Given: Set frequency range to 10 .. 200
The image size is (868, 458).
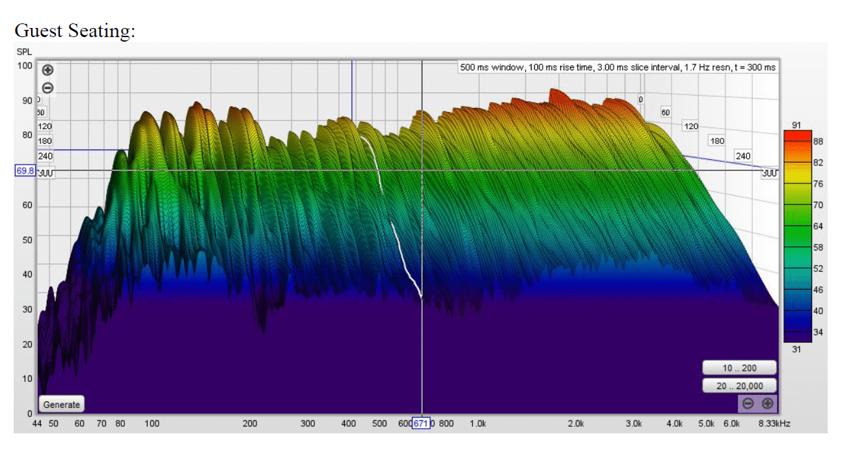Looking at the screenshot, I should 739,368.
